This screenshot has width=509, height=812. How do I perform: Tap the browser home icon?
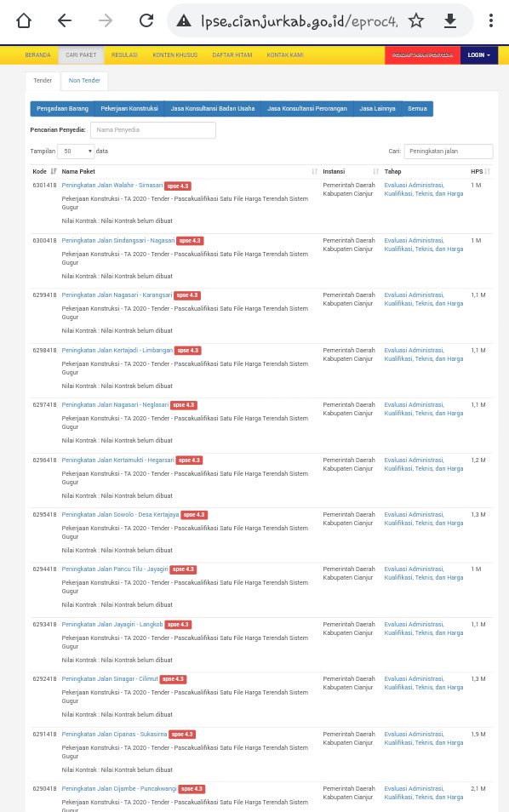tap(24, 20)
